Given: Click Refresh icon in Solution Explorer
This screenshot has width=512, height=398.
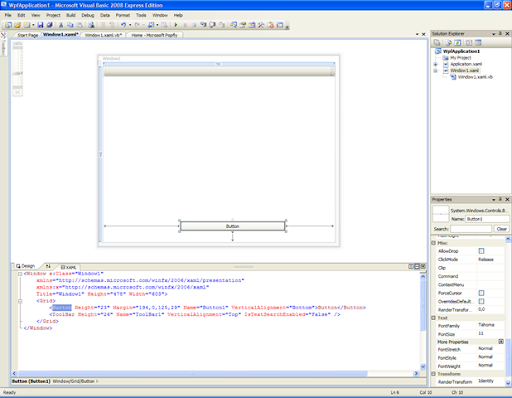Looking at the screenshot, I should click(x=458, y=42).
